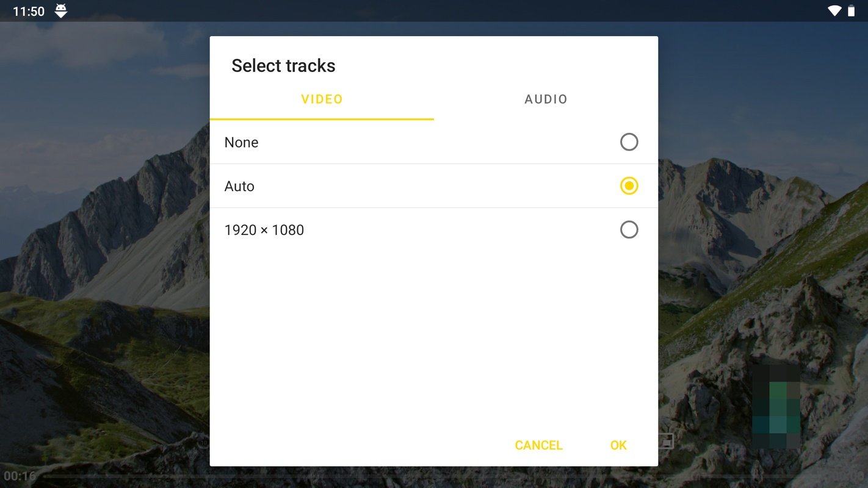The width and height of the screenshot is (868, 488).
Task: Open the VIDEO tab
Action: [322, 99]
